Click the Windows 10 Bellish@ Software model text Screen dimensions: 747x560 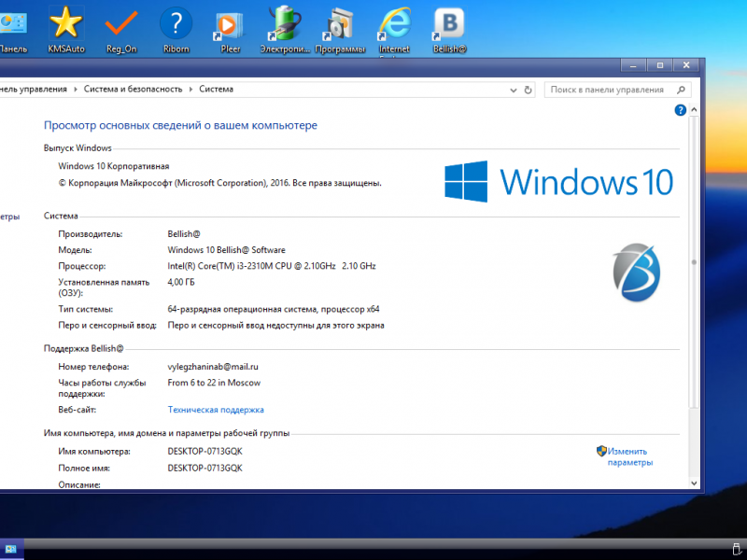(226, 250)
